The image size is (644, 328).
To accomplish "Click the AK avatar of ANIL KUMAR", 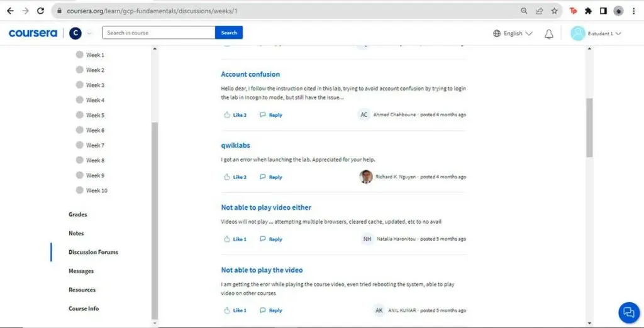I will point(379,310).
